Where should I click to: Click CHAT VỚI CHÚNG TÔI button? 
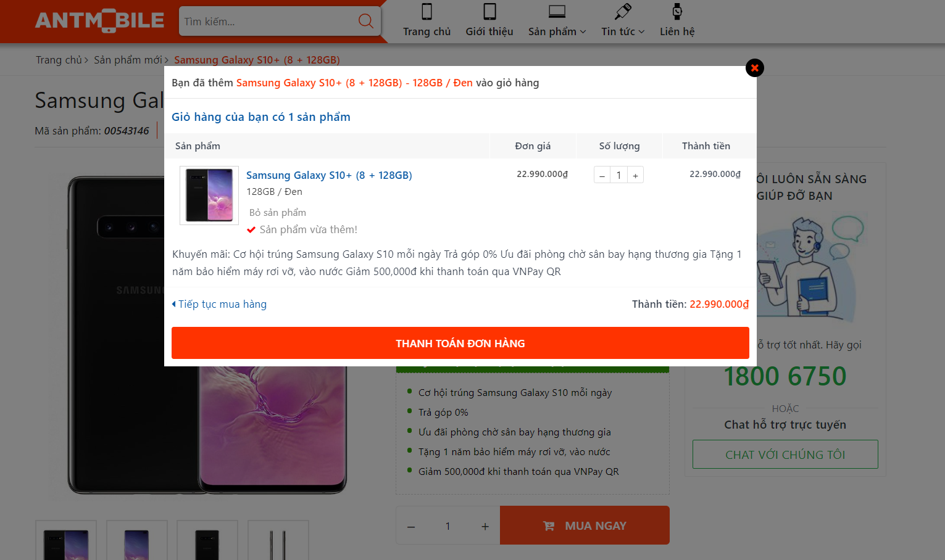785,455
